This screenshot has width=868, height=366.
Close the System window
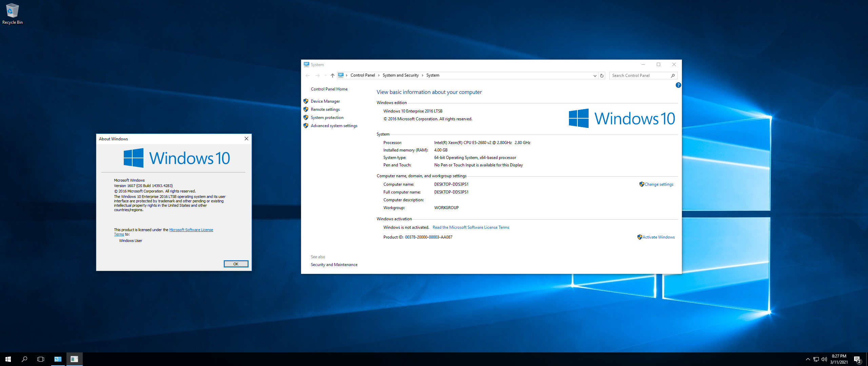(x=674, y=64)
